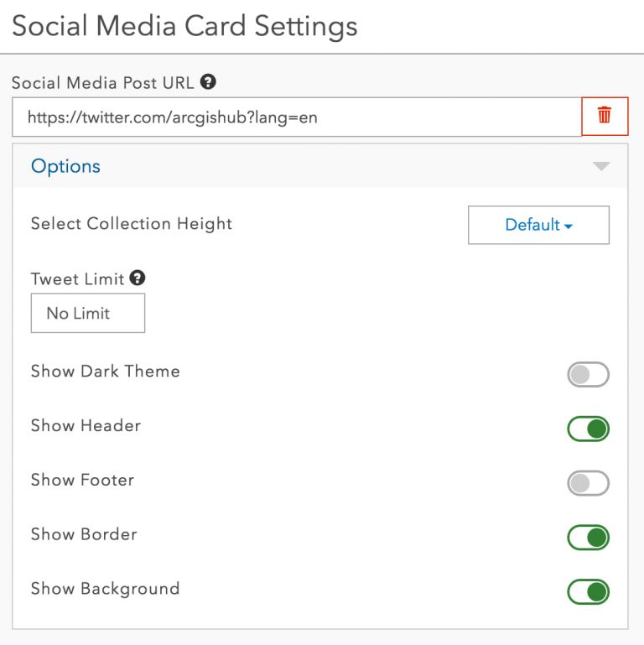Click the Tweet Limit 'No Limit' field
This screenshot has width=644, height=645.
click(88, 313)
